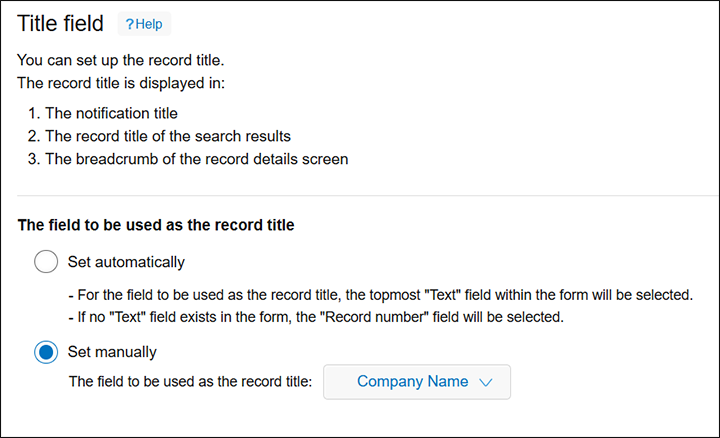Click "The record title is displayed in:" text

(121, 82)
